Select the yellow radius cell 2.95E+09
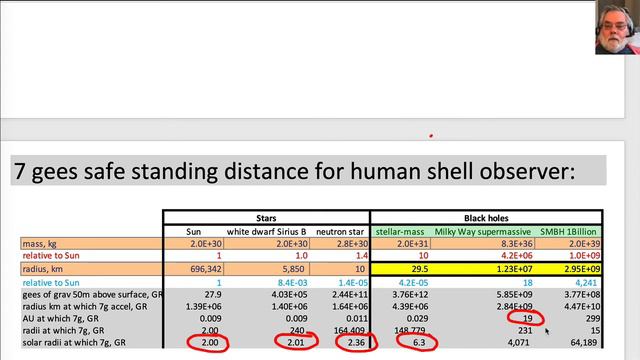640x360 pixels. point(582,269)
